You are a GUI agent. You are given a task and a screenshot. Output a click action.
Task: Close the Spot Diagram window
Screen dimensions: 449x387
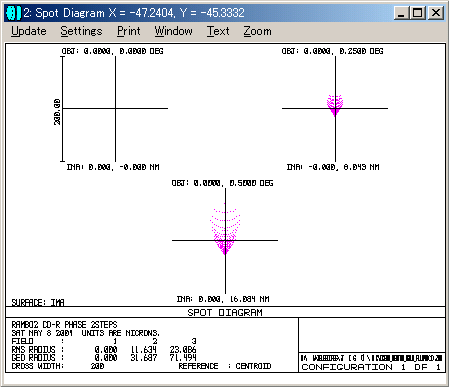click(436, 13)
